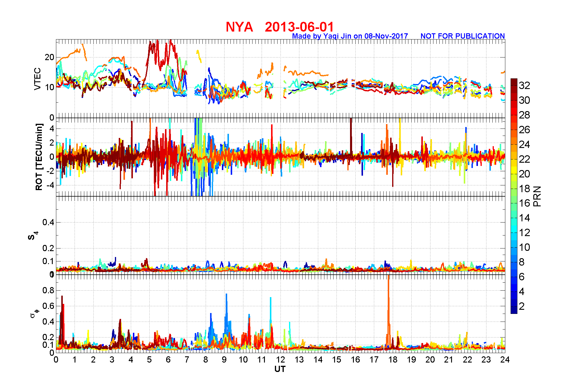The image size is (561, 392).
Task: Click the NOT FOR PUBLICATION notice
Action: pos(463,36)
